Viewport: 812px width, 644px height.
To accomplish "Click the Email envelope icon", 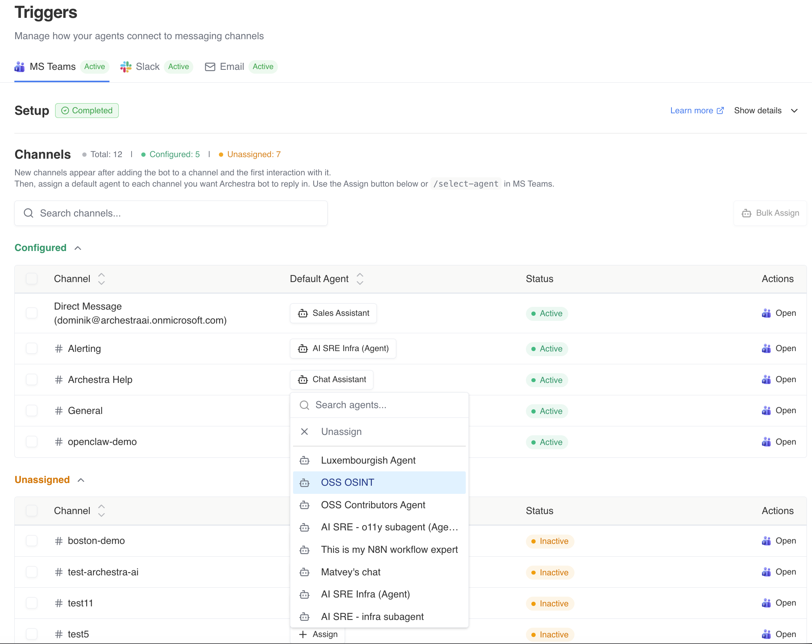I will [x=210, y=67].
